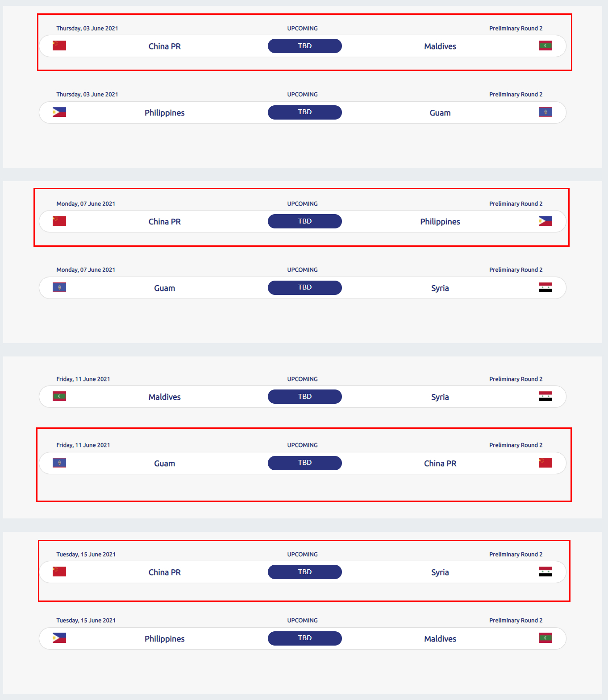Click China PR flag in the Guam–China PR match
Image resolution: width=608 pixels, height=700 pixels.
point(545,463)
